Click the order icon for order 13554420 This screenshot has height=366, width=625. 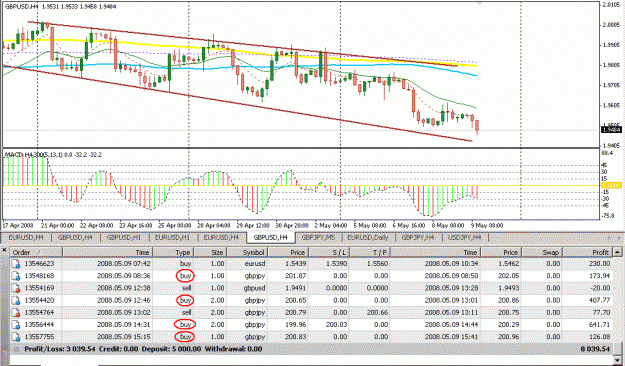(16, 300)
